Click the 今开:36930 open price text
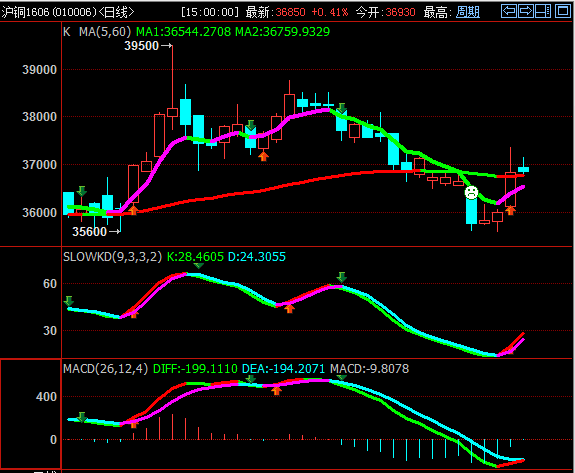The image size is (575, 473). [x=385, y=12]
